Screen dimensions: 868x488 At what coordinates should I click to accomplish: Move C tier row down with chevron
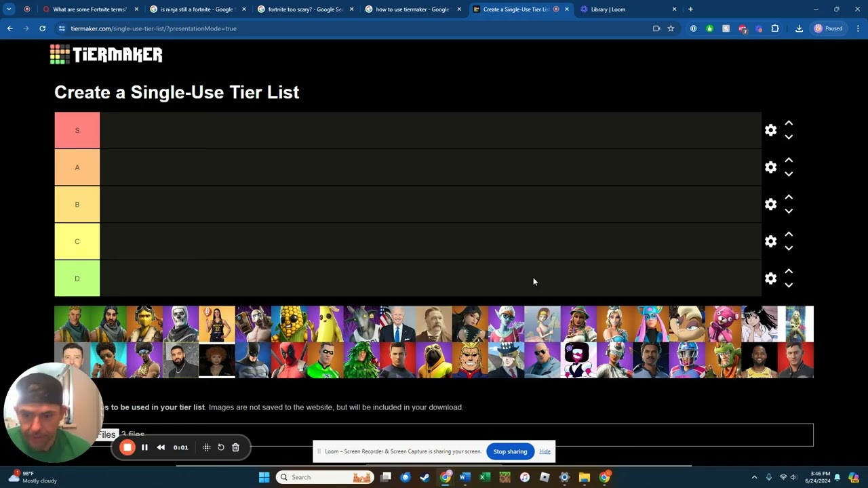pos(789,248)
